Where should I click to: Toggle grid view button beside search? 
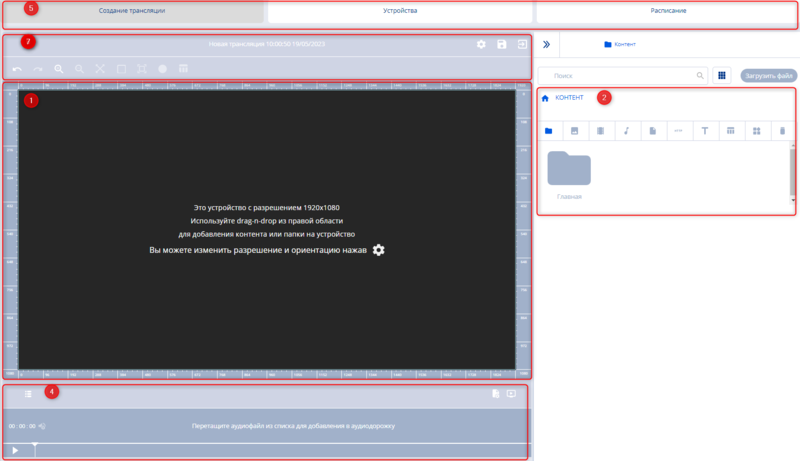[721, 75]
